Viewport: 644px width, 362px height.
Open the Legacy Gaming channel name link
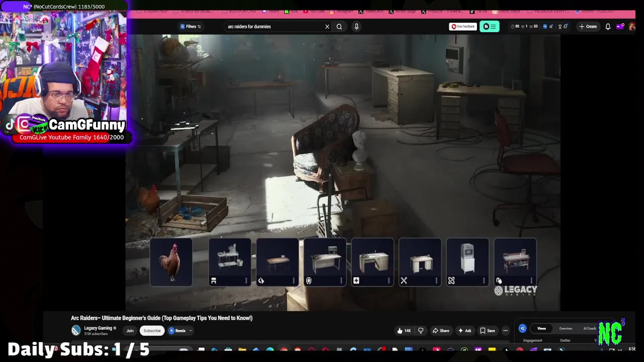(x=98, y=328)
